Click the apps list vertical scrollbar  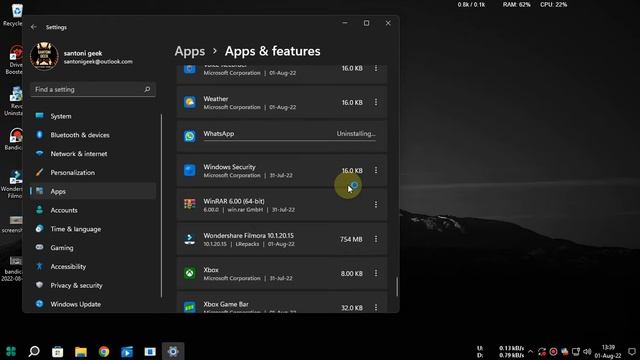[397, 287]
